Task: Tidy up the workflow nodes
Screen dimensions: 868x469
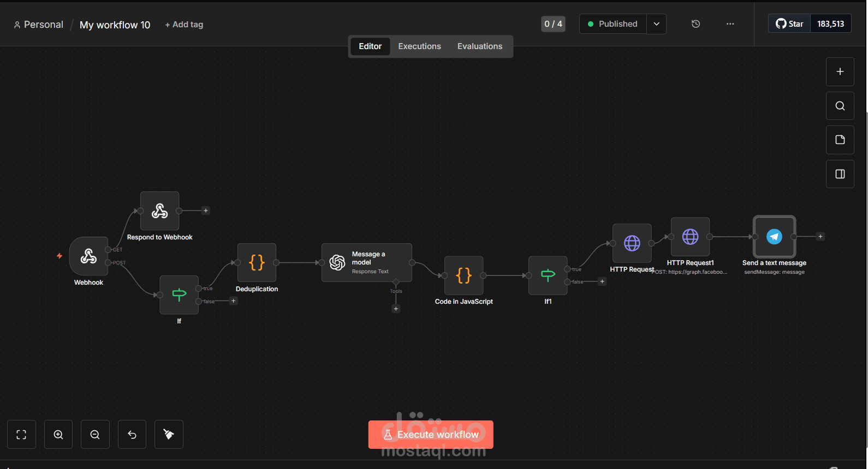Action: pyautogui.click(x=169, y=435)
